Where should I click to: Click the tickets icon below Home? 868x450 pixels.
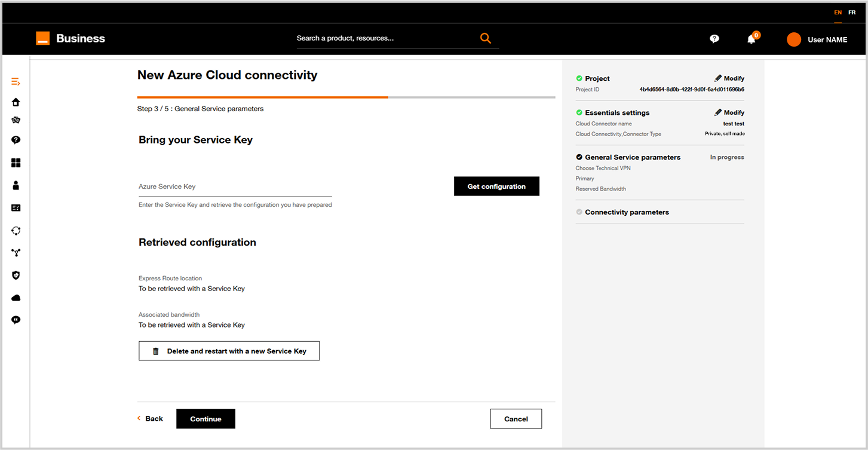click(16, 120)
